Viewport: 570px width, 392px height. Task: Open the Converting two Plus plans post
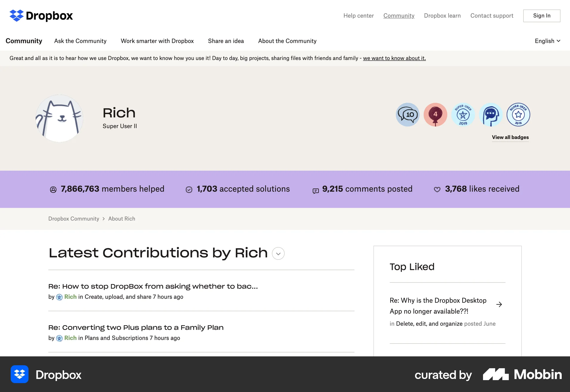coord(136,328)
